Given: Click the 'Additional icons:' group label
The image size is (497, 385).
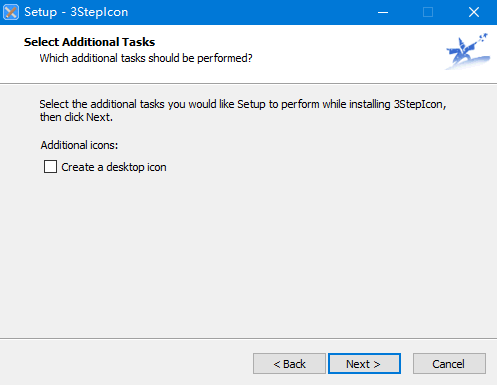Looking at the screenshot, I should 79,145.
